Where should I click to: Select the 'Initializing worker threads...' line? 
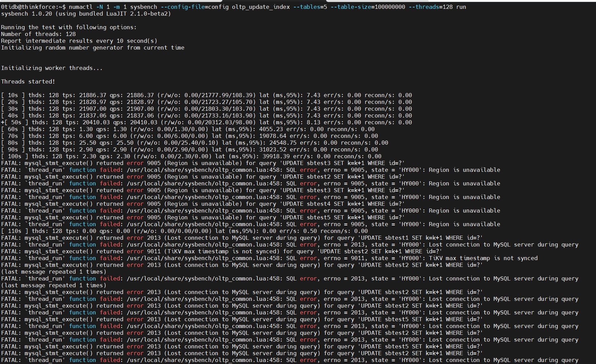[x=52, y=68]
